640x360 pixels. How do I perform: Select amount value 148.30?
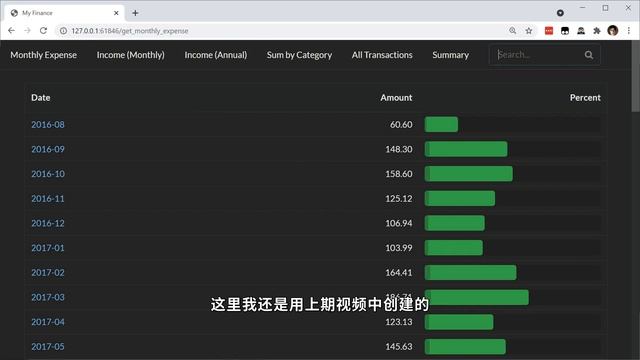pyautogui.click(x=399, y=149)
